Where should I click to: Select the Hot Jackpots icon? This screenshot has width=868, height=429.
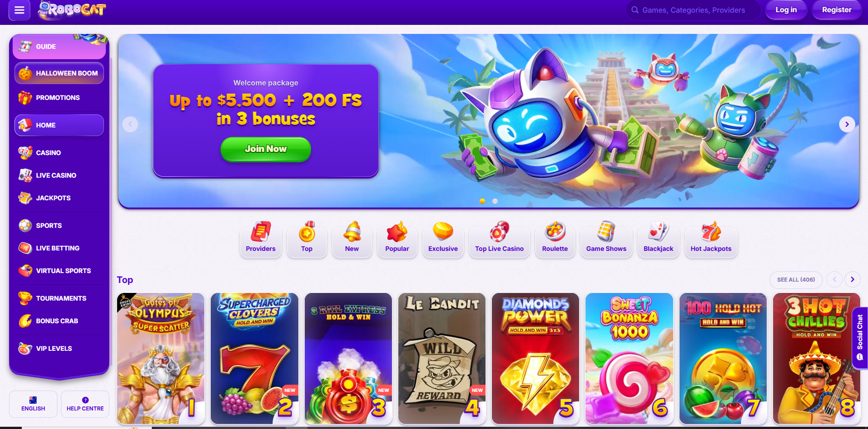(x=711, y=232)
